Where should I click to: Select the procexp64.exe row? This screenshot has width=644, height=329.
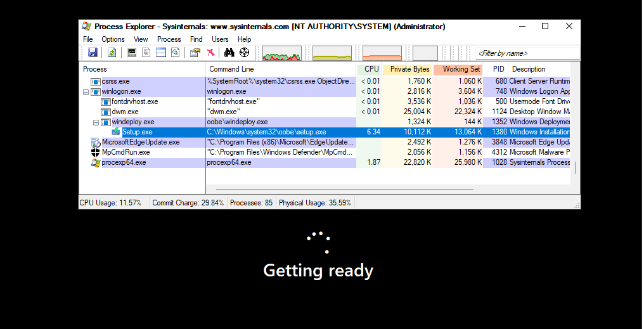click(x=325, y=162)
